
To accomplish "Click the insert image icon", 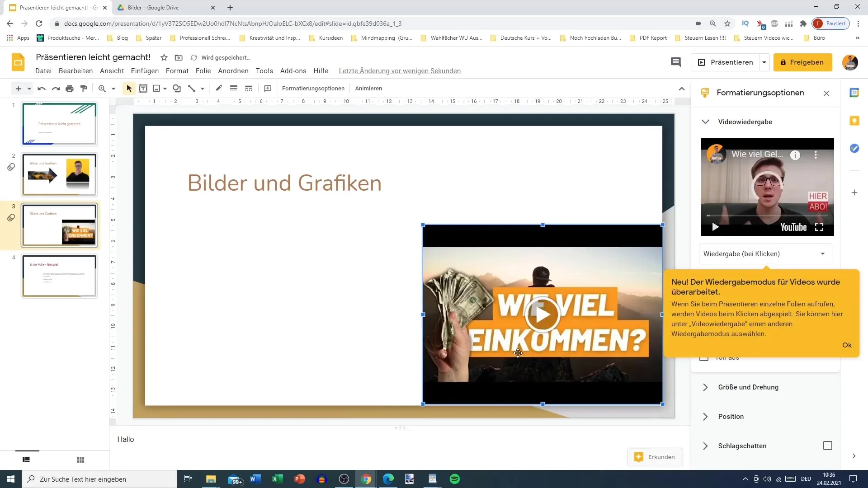I will 156,89.
